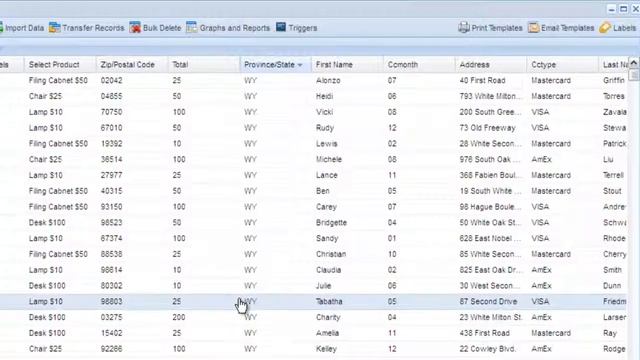Screen dimensions: 640x360
Task: Click the vertical scrollbar thumb
Action: click(x=634, y=75)
